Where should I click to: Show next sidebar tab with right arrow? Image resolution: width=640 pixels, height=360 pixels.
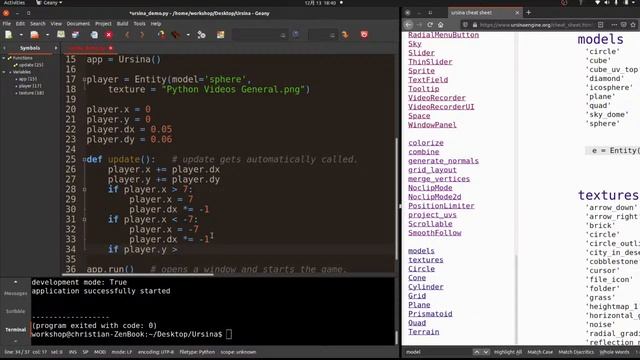pyautogui.click(x=56, y=48)
